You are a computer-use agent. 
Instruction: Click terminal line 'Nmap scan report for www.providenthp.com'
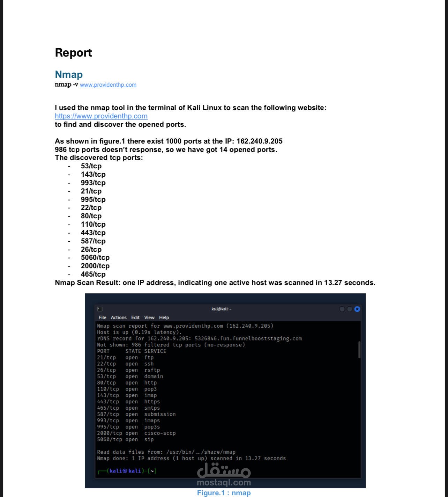(185, 326)
